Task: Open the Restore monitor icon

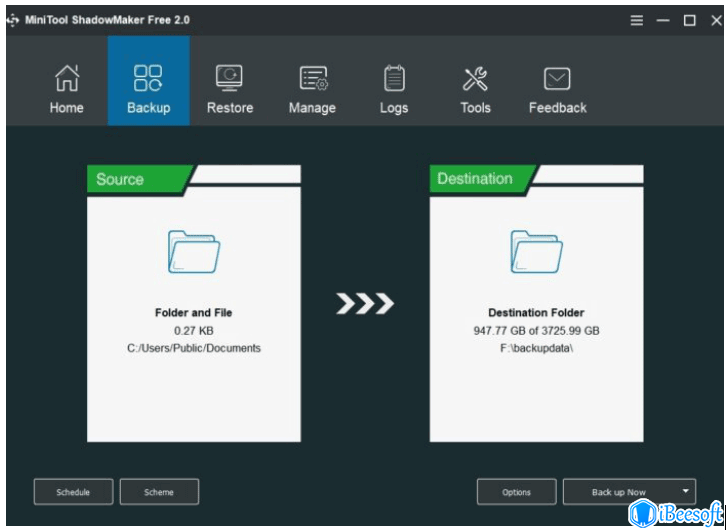Action: (x=230, y=78)
